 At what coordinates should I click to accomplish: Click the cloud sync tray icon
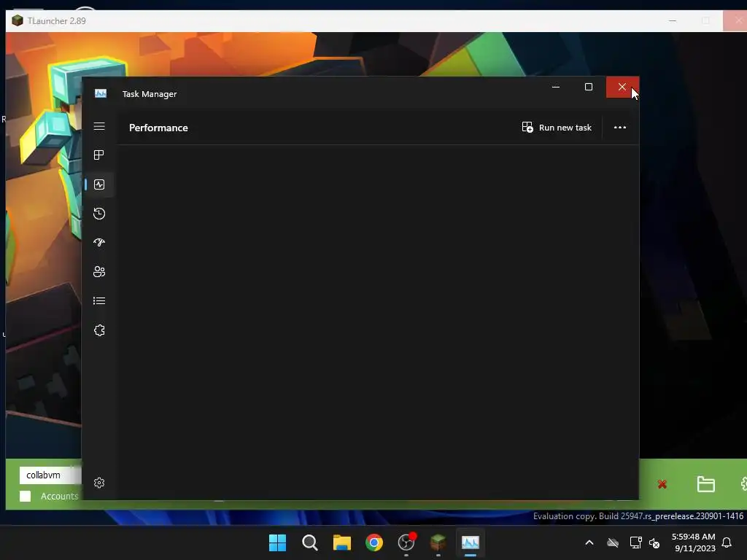(x=613, y=542)
